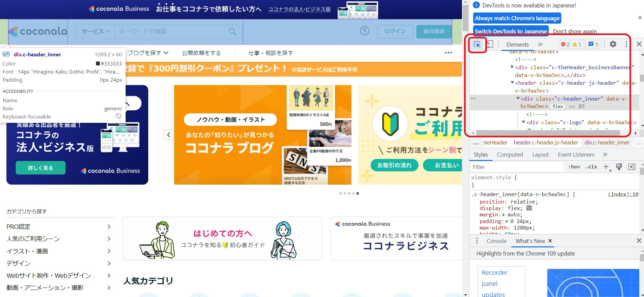The image size is (644, 297).
Task: Close the DevTools panel with the X
Action: [x=639, y=44]
